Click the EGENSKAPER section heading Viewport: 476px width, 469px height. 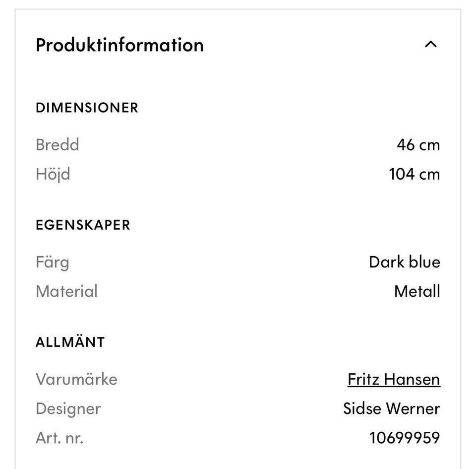tap(83, 225)
